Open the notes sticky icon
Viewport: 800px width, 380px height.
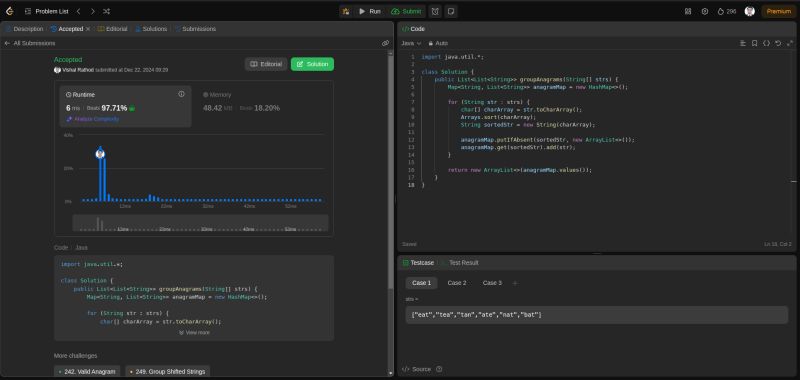[451, 11]
